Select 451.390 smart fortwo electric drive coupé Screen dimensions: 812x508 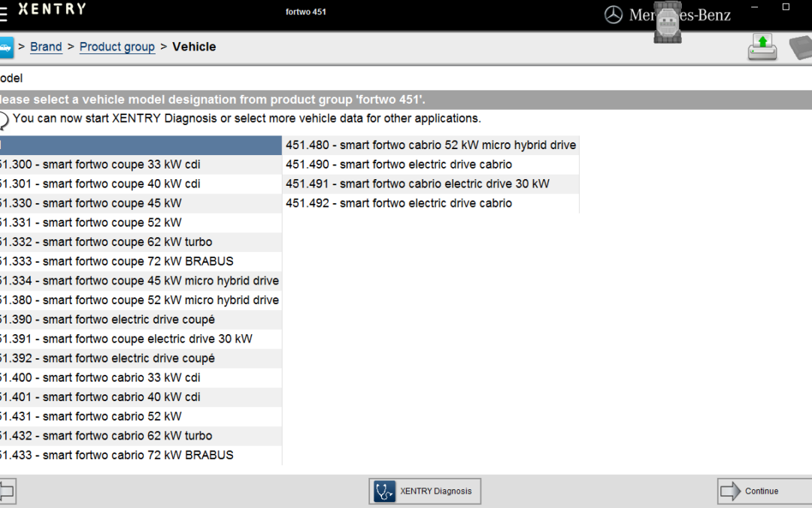(x=141, y=319)
